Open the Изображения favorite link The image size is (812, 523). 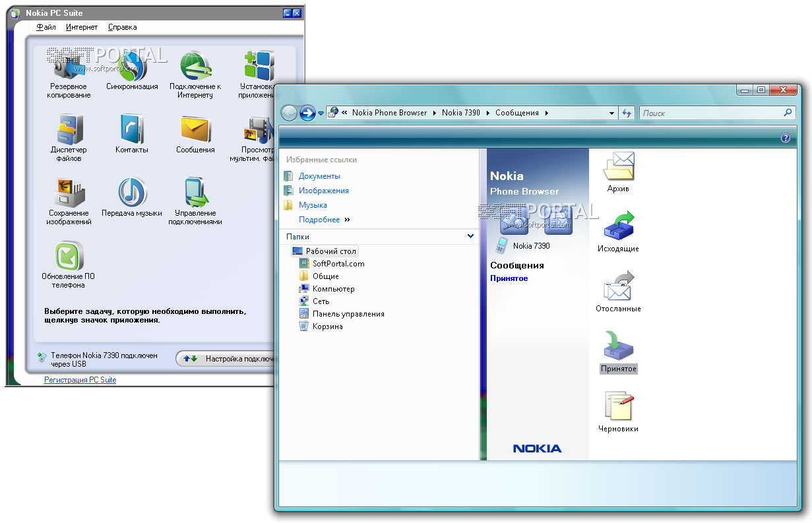click(x=323, y=191)
